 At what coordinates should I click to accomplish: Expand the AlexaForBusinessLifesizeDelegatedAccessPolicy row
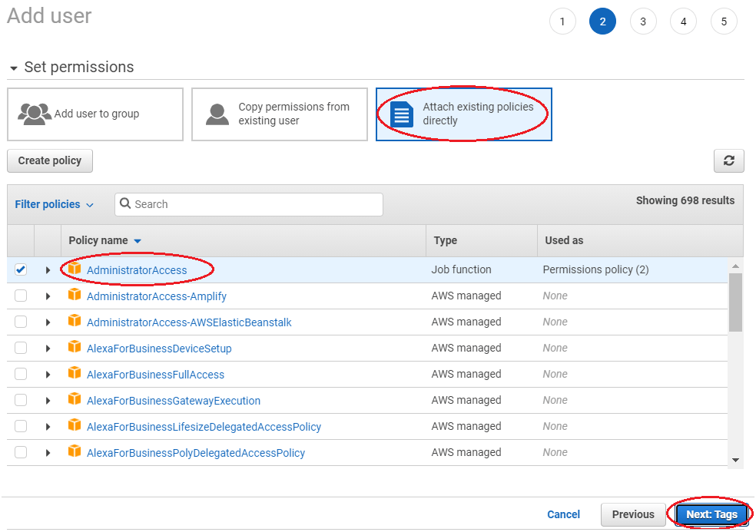click(x=48, y=427)
